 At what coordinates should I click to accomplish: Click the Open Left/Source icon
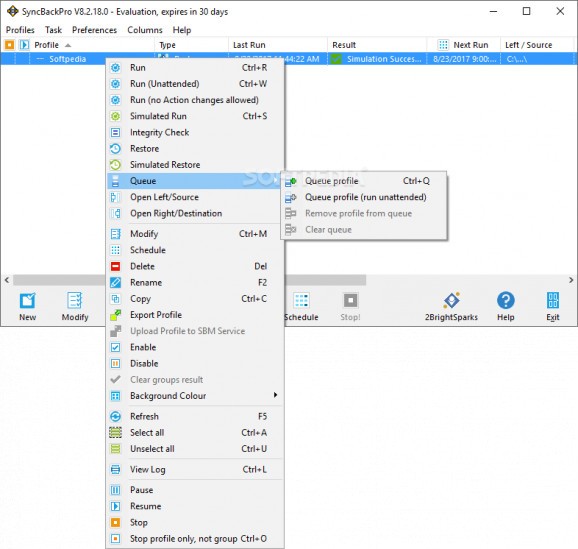coord(115,197)
